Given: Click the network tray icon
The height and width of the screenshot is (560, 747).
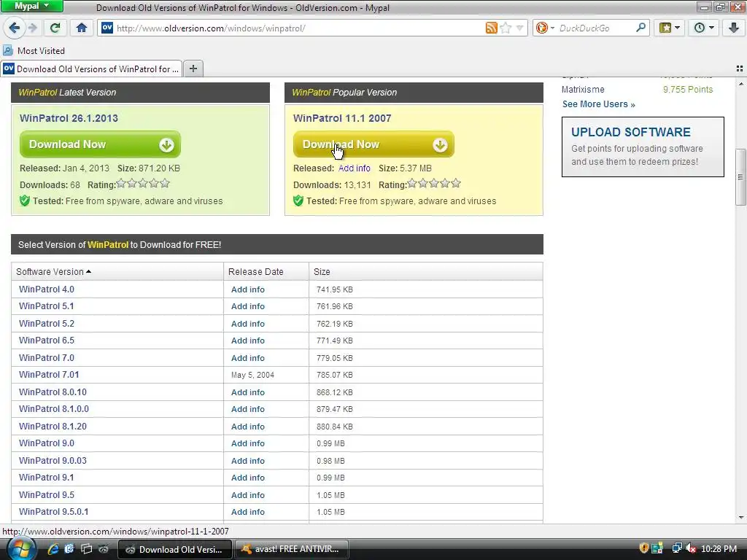Looking at the screenshot, I should tap(677, 548).
